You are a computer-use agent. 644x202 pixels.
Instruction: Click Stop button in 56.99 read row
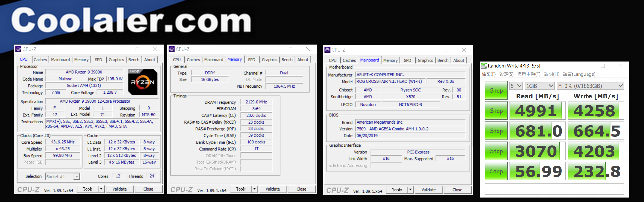click(496, 171)
